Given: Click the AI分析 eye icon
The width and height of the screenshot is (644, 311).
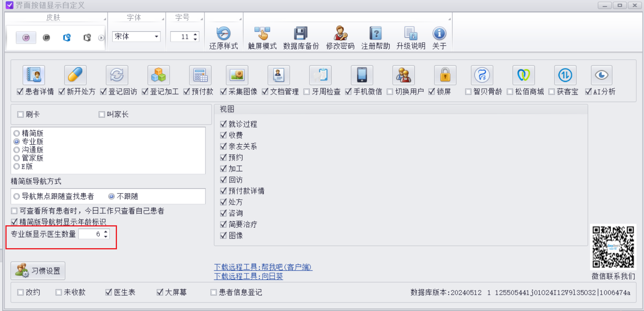Looking at the screenshot, I should coord(601,75).
